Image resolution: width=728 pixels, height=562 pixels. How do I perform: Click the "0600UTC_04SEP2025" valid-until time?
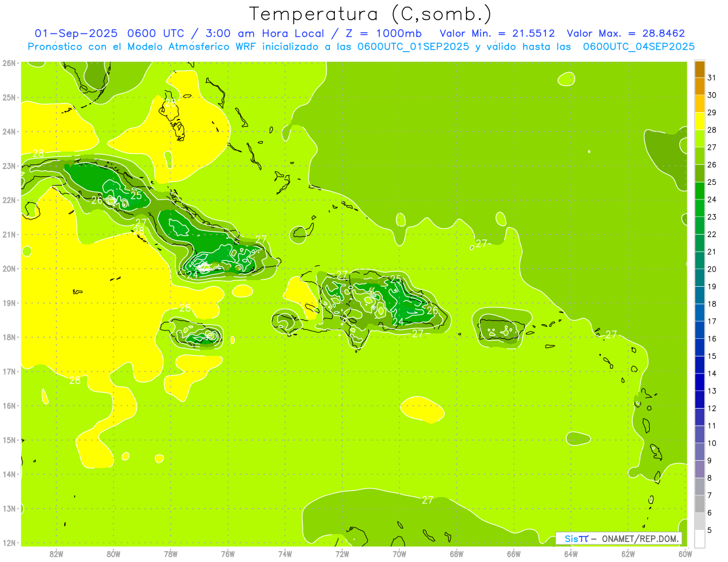[x=639, y=46]
